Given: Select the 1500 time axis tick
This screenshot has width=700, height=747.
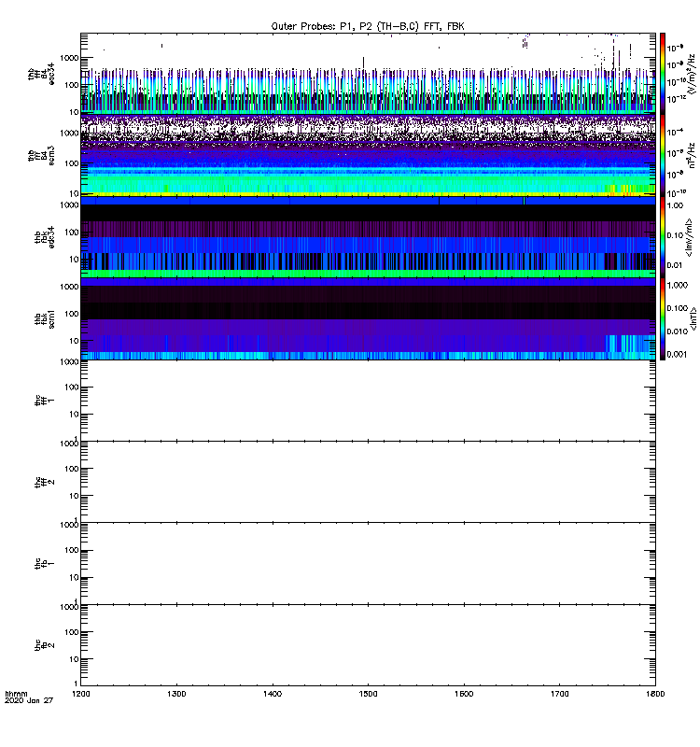Looking at the screenshot, I should coord(369,695).
